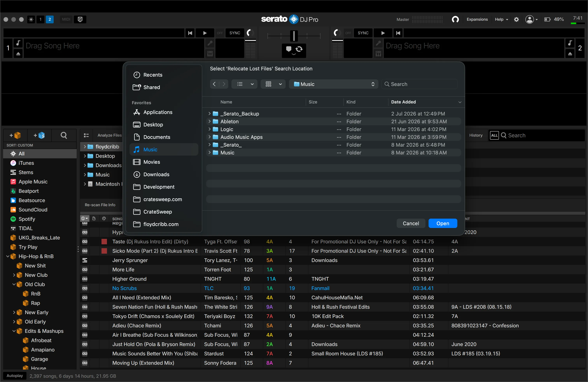Toggle MIDI assign mode

click(x=66, y=19)
